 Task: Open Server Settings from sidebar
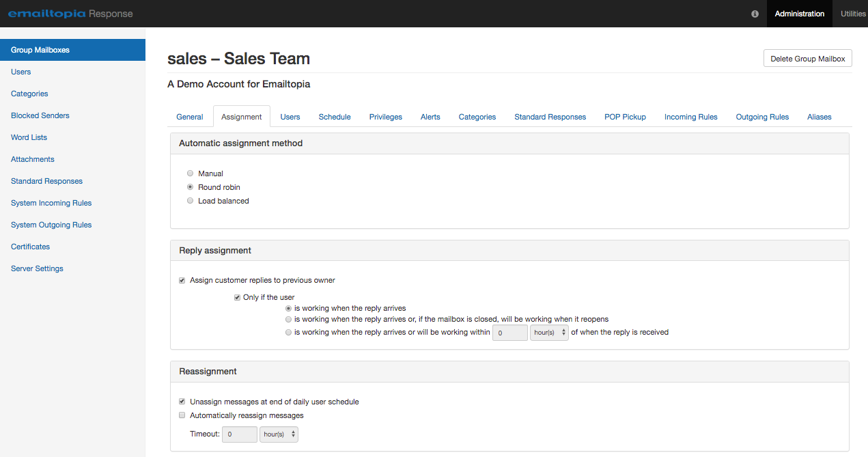pos(37,268)
